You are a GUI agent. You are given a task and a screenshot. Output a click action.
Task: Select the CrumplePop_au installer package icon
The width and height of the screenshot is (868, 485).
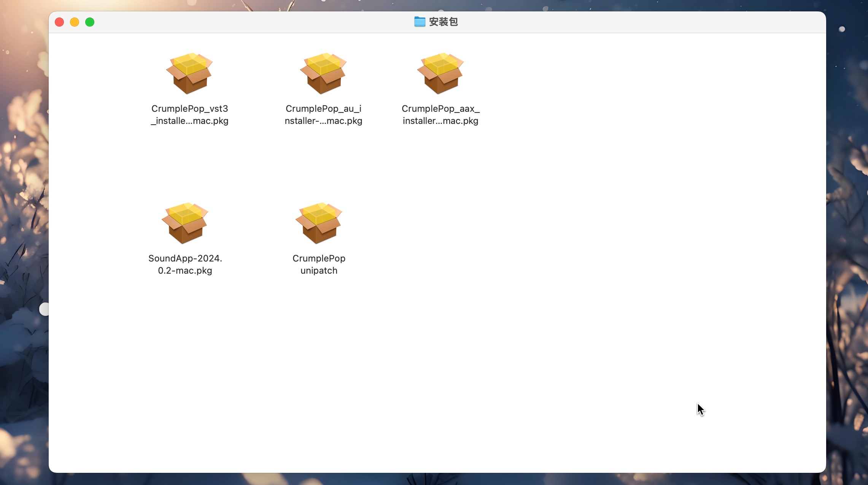323,73
